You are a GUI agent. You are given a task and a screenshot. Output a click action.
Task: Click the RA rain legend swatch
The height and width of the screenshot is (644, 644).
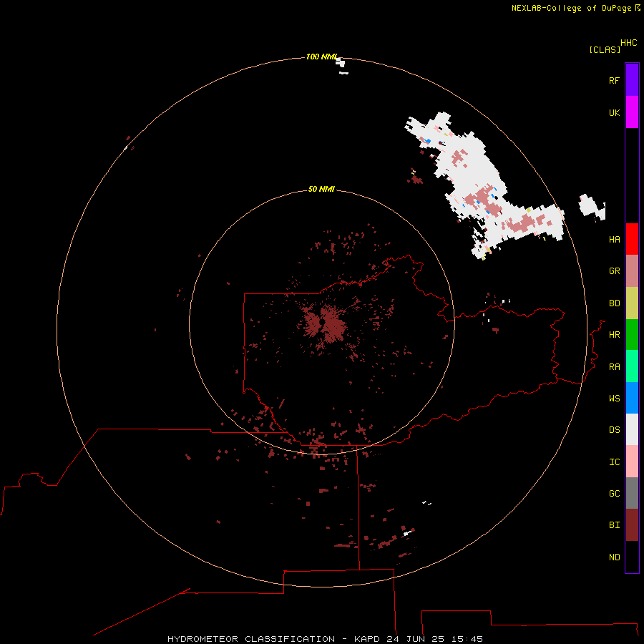tap(632, 366)
